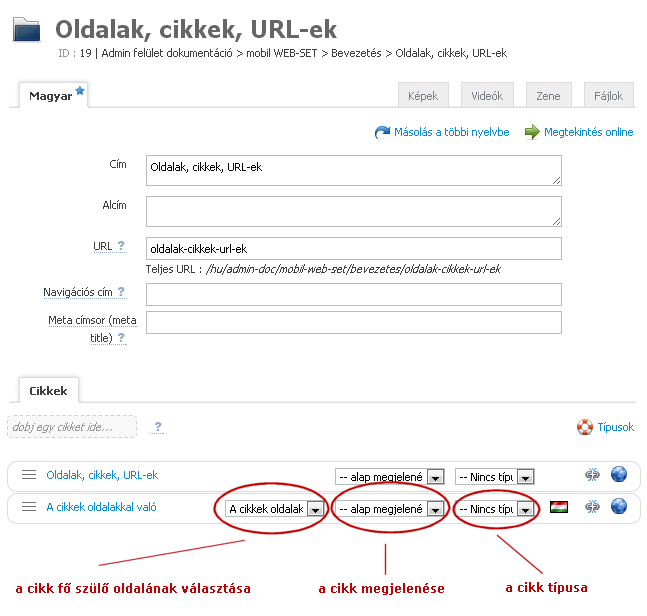Open the URL field help question mark

121,246
